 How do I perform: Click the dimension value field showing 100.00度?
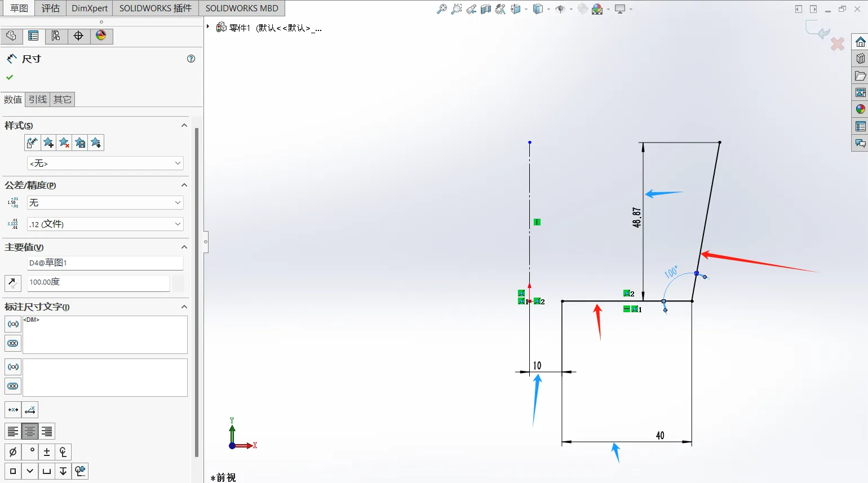[99, 282]
